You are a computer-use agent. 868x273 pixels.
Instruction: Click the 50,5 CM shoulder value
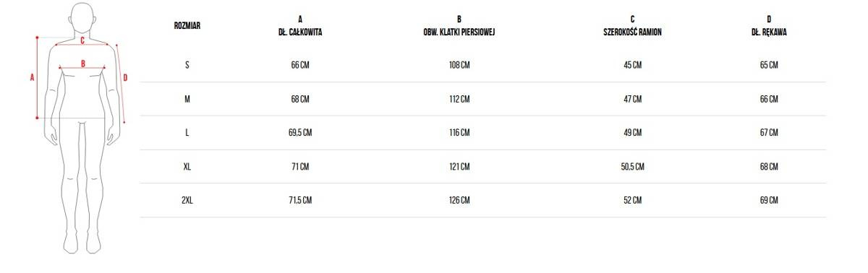point(632,166)
